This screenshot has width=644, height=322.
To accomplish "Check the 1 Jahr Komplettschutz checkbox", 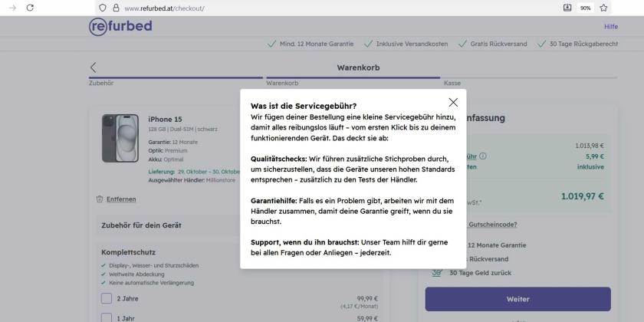I will 107,318.
